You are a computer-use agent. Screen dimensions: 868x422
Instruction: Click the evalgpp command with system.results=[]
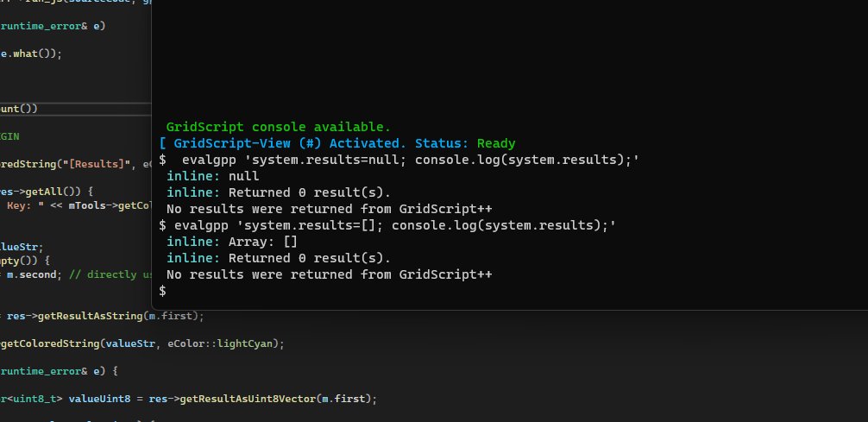(395, 225)
